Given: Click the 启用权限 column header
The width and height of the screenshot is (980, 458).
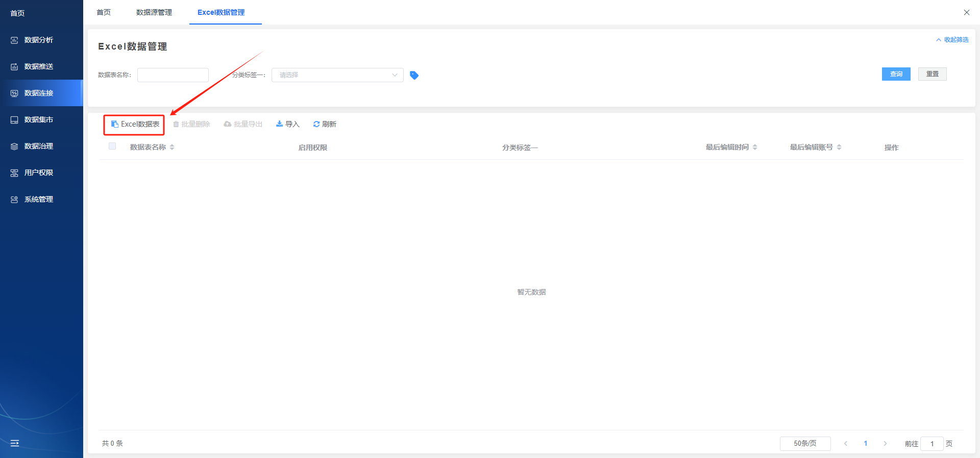Looking at the screenshot, I should coord(313,148).
